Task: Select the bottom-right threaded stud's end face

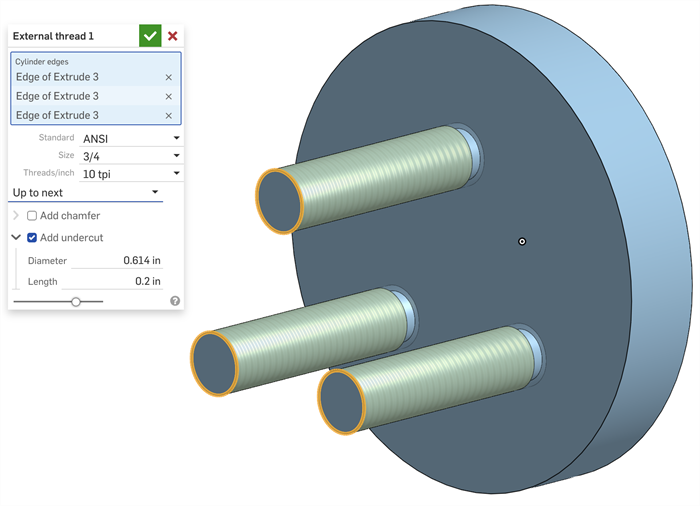Action: [342, 402]
